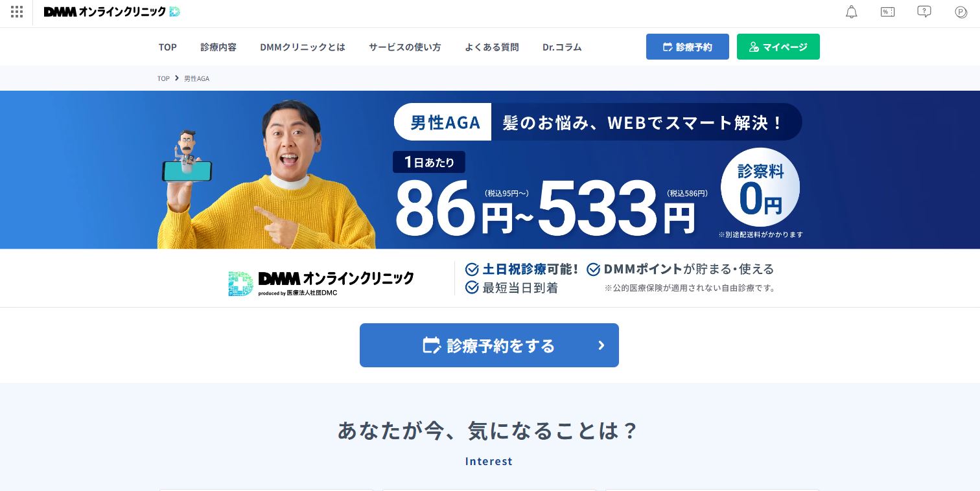The image size is (980, 491).
Task: Click the DMM points P icon
Action: 961,12
